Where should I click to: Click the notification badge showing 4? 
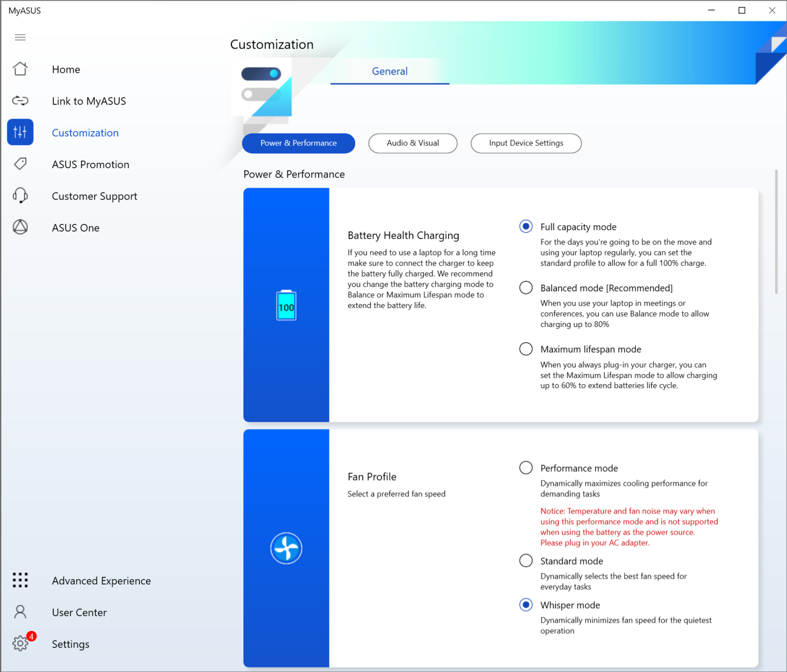point(32,636)
